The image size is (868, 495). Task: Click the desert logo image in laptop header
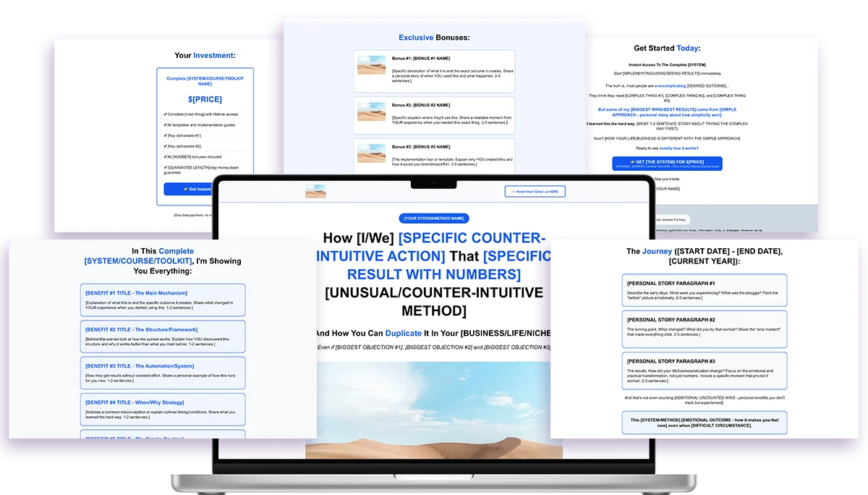(315, 191)
